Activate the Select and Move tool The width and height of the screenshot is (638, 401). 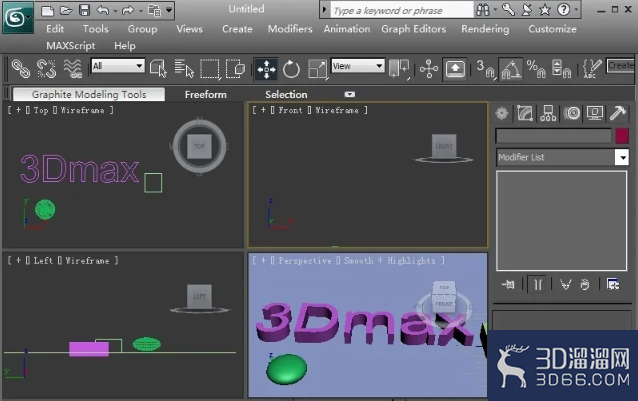[x=266, y=69]
